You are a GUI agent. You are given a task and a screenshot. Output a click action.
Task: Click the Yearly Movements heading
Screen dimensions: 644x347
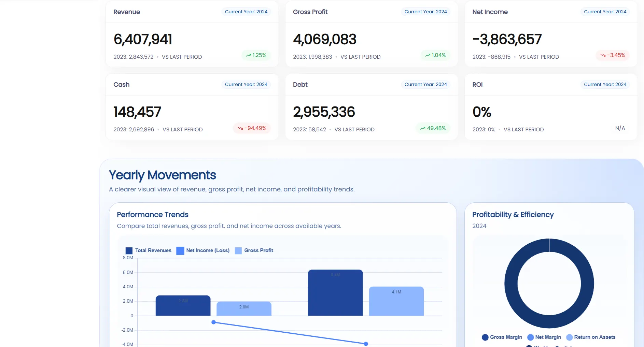[x=163, y=175]
